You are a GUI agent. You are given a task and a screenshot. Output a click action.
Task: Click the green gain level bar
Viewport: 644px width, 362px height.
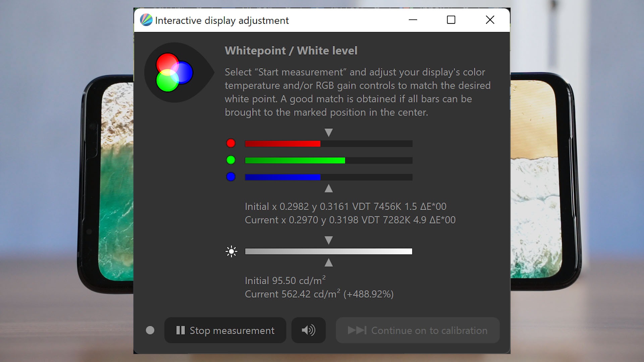tap(329, 161)
